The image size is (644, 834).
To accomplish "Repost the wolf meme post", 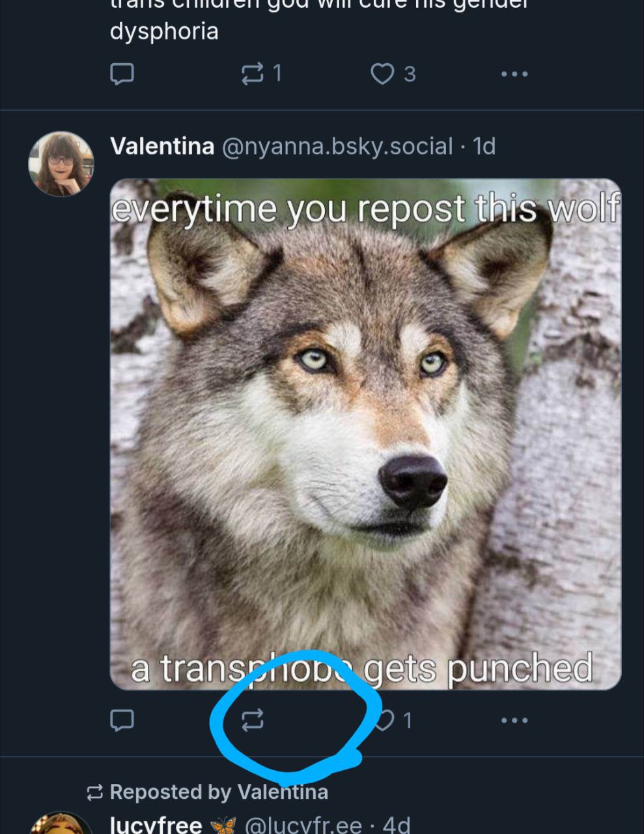I will click(x=253, y=719).
